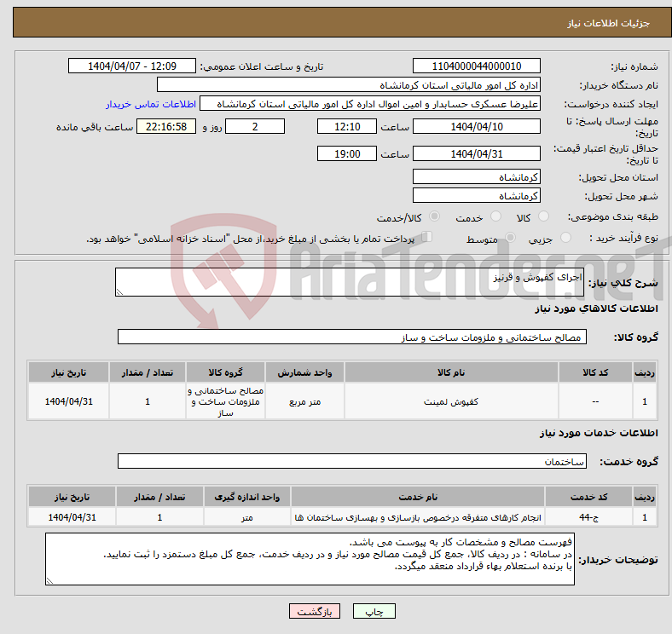Click the نام کالا column header
Image resolution: width=672 pixels, height=634 pixels.
pyautogui.click(x=451, y=372)
